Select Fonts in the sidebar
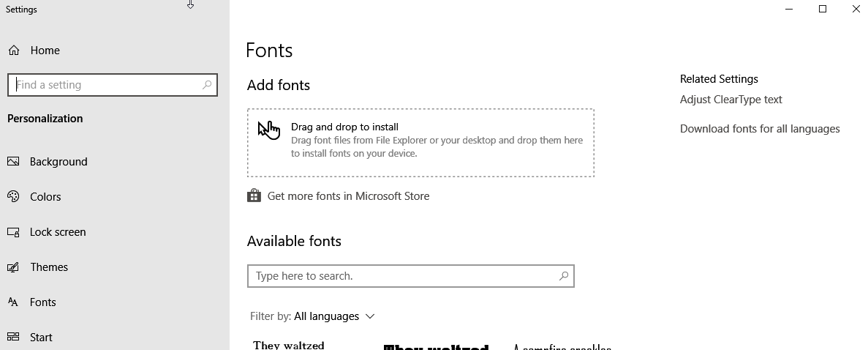 click(x=43, y=302)
